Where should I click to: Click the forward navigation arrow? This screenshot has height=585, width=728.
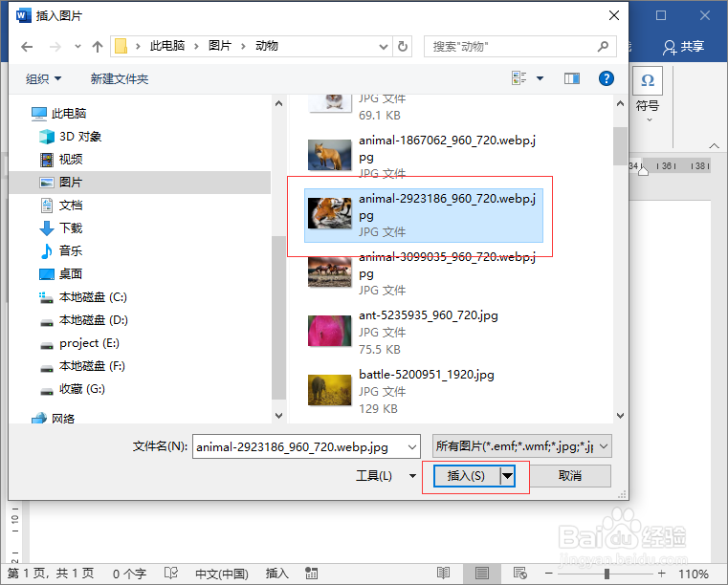click(x=55, y=47)
